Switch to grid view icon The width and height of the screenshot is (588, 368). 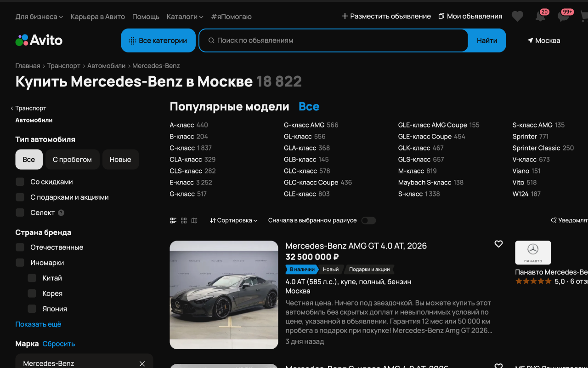pyautogui.click(x=184, y=221)
